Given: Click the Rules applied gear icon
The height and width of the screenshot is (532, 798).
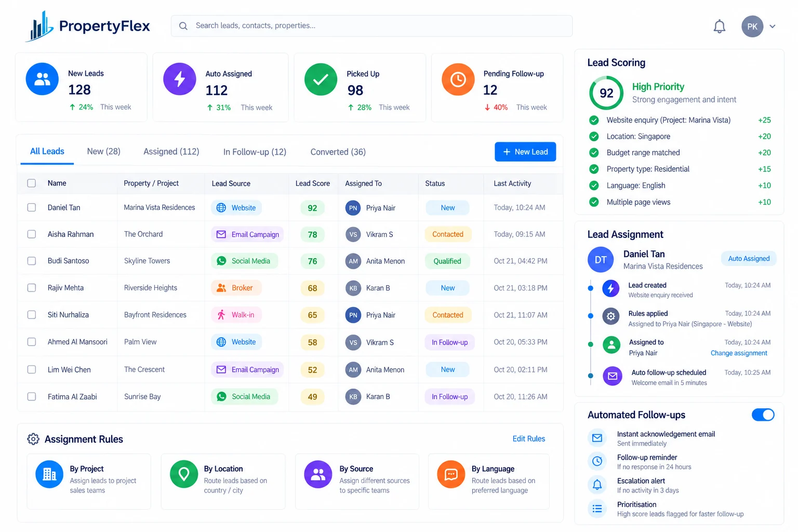Looking at the screenshot, I should pos(611,316).
